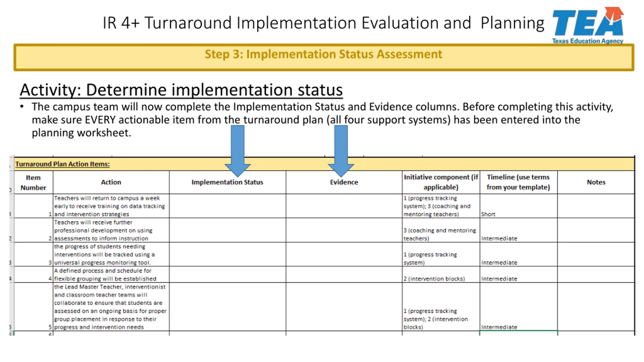Click the 'Action' column header
644x362 pixels.
[x=111, y=183]
